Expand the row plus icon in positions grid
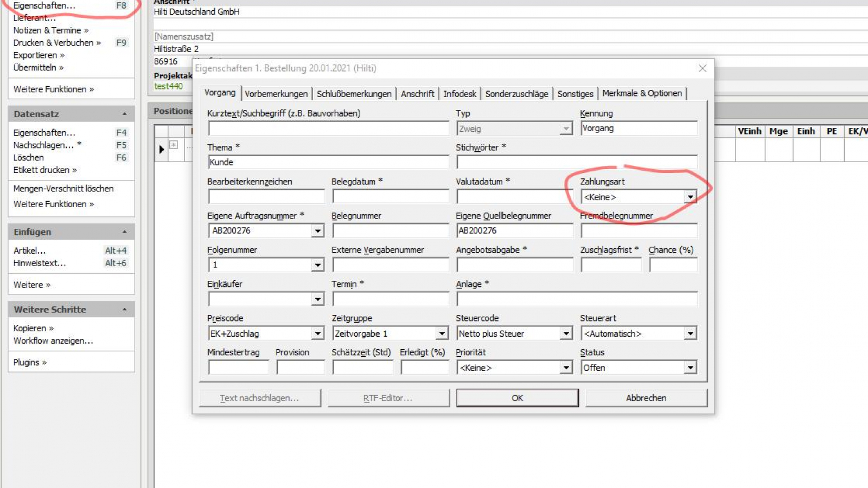 pyautogui.click(x=174, y=145)
